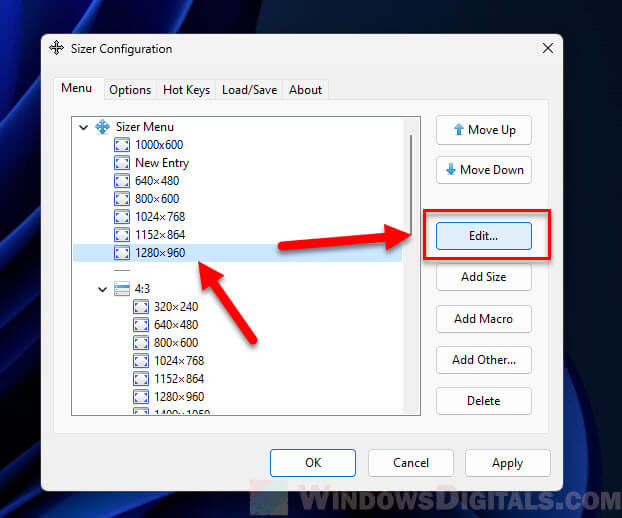Click icon of top-level 1024×768 entry
This screenshot has width=622, height=518.
tap(122, 217)
